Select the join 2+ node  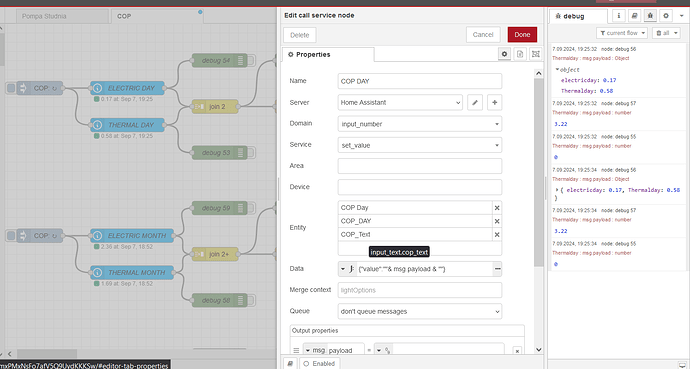(x=215, y=254)
